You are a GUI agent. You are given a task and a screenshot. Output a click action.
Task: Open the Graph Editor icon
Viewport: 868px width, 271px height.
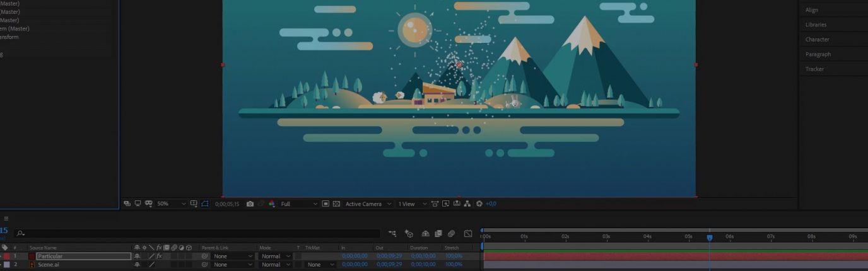point(468,234)
